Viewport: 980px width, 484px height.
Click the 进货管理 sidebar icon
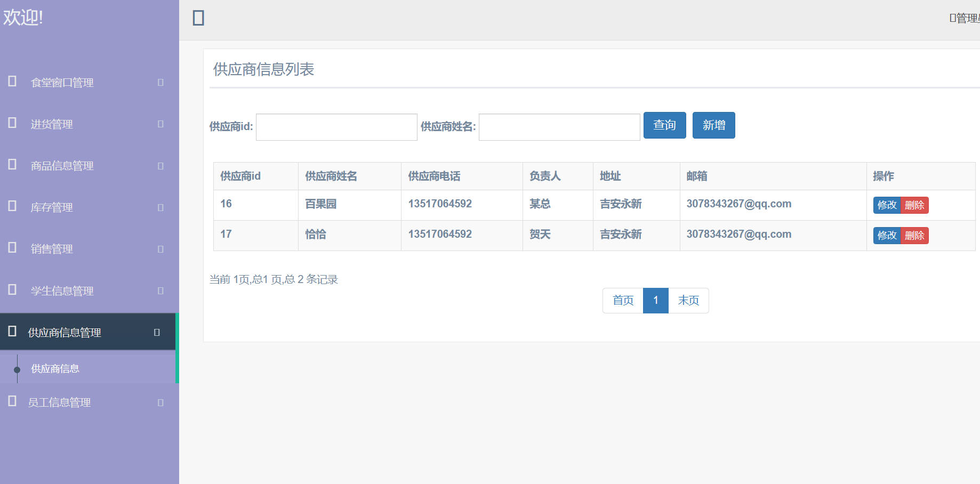[x=12, y=124]
